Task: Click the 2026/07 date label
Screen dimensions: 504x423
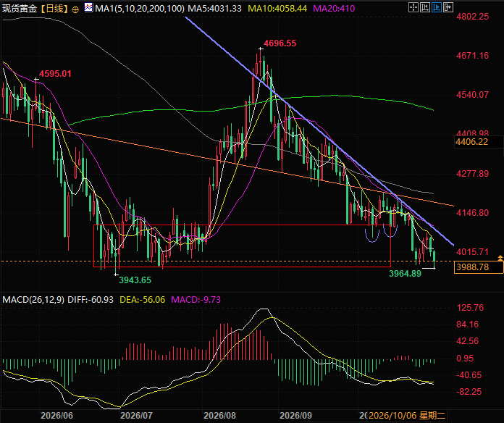Action: click(x=137, y=416)
